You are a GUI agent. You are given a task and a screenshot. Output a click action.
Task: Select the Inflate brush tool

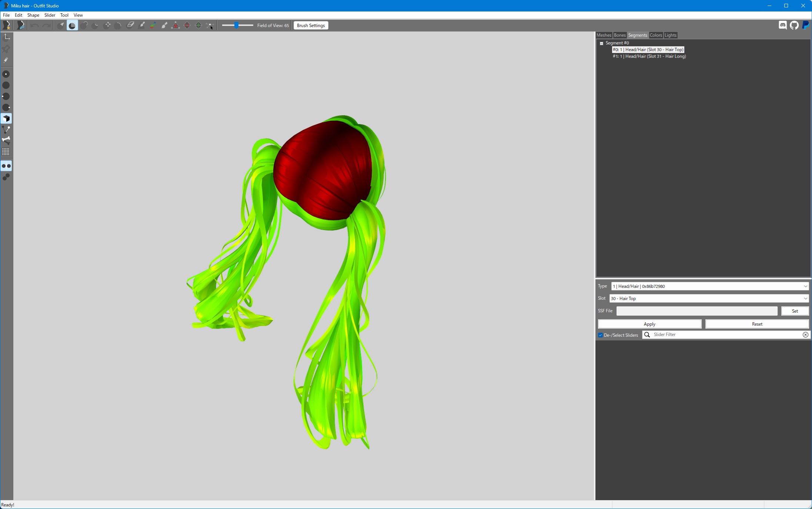tap(84, 25)
